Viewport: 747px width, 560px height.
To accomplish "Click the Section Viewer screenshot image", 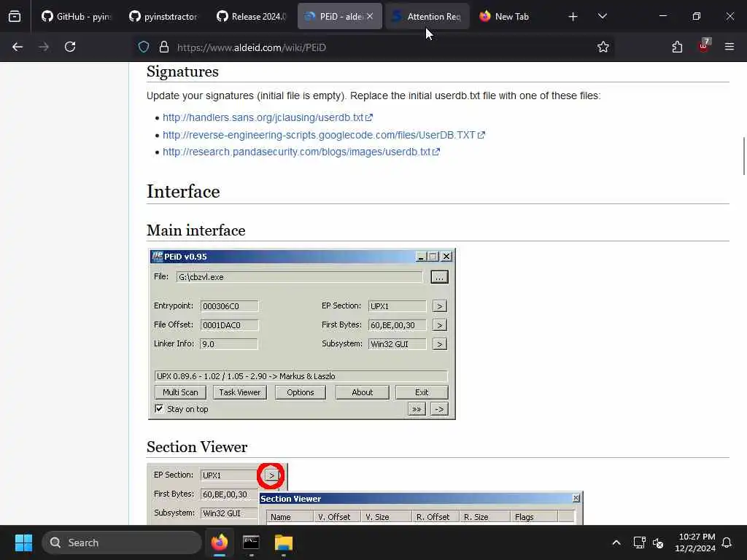I will pos(365,494).
